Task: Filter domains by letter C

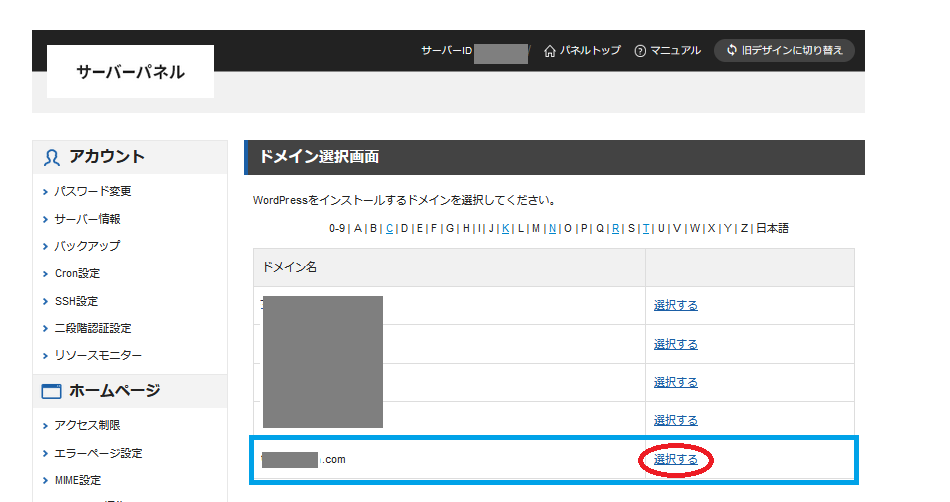Action: click(x=389, y=228)
